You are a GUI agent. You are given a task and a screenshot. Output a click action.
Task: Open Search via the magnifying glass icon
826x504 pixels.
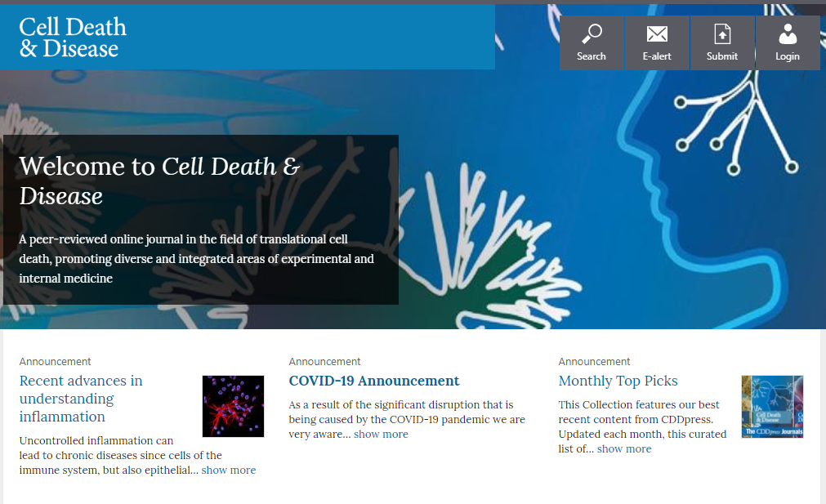click(592, 33)
